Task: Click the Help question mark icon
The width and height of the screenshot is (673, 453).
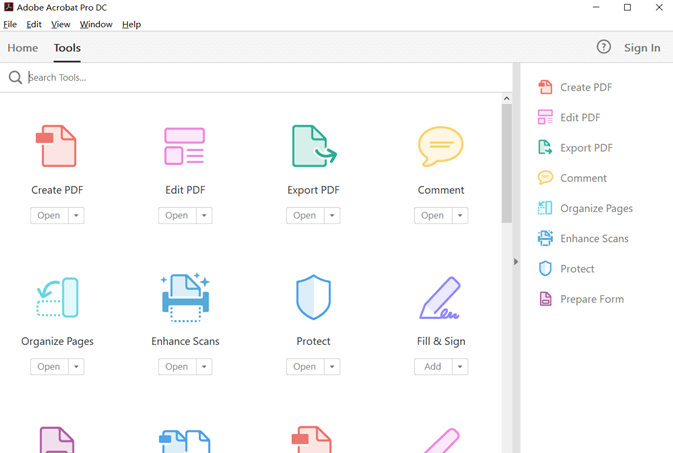Action: click(603, 47)
